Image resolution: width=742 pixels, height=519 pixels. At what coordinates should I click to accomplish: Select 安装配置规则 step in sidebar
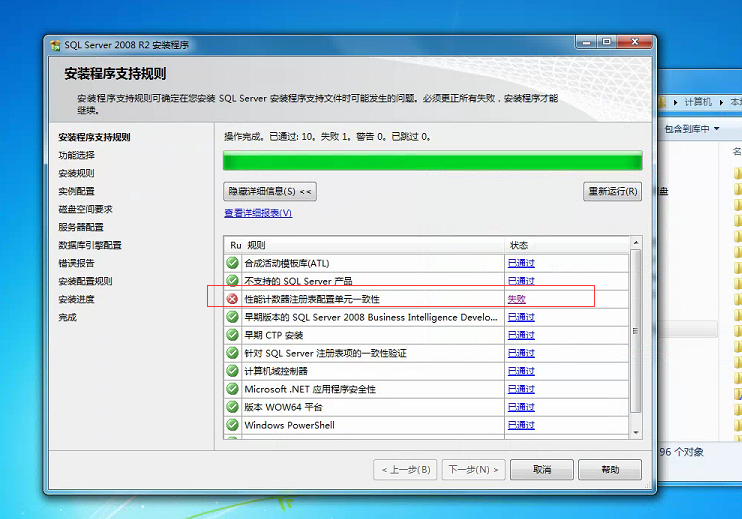(85, 281)
